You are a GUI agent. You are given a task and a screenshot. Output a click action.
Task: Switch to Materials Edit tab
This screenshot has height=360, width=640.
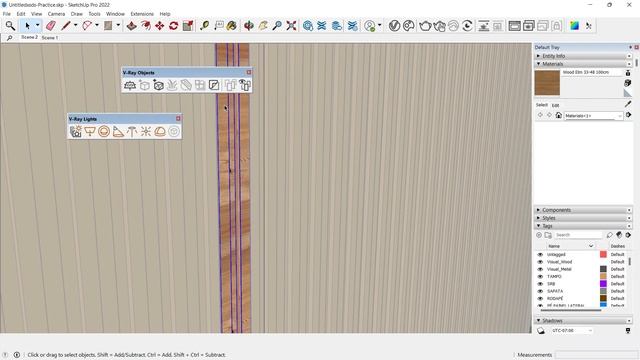click(556, 105)
